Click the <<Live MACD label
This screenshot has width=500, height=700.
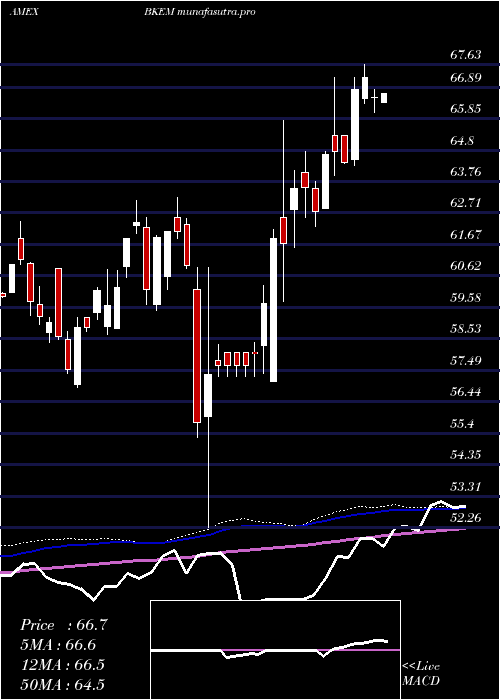421,674
